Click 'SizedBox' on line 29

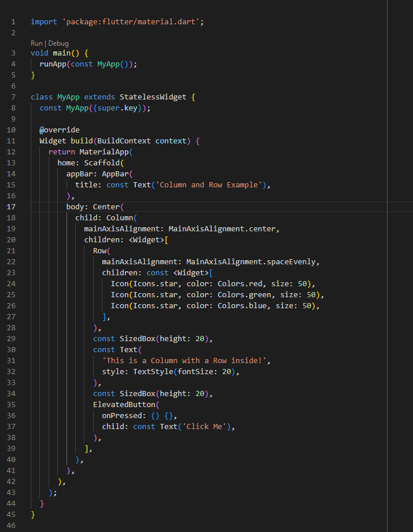138,339
